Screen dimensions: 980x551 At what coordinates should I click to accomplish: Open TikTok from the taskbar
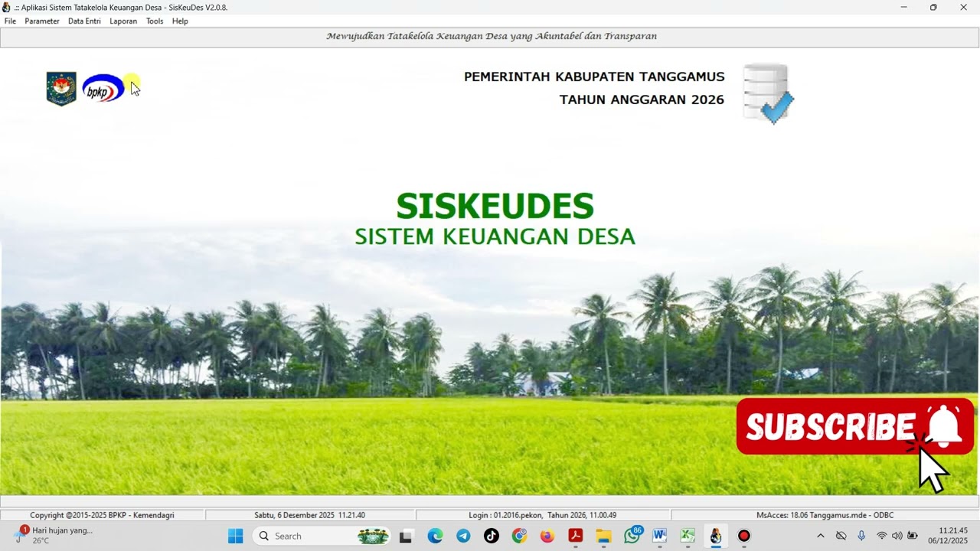coord(492,536)
